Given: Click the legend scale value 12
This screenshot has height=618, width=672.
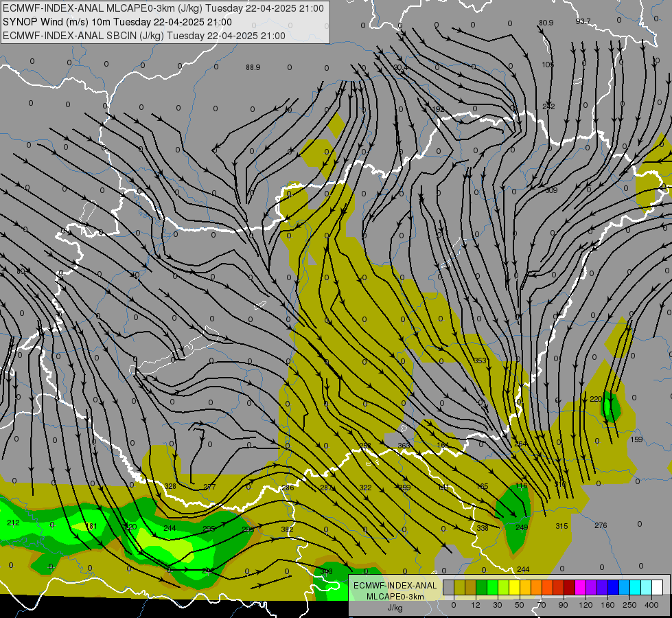Looking at the screenshot, I should [x=476, y=605].
